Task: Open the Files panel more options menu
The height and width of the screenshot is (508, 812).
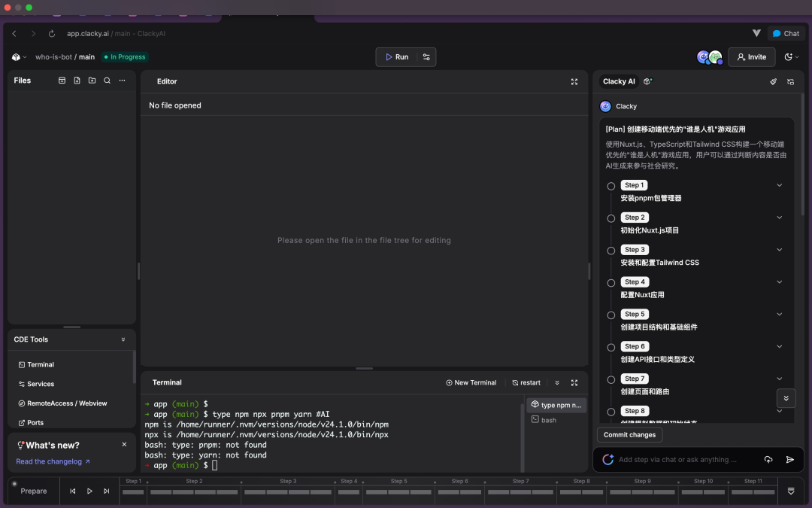Action: (x=123, y=81)
